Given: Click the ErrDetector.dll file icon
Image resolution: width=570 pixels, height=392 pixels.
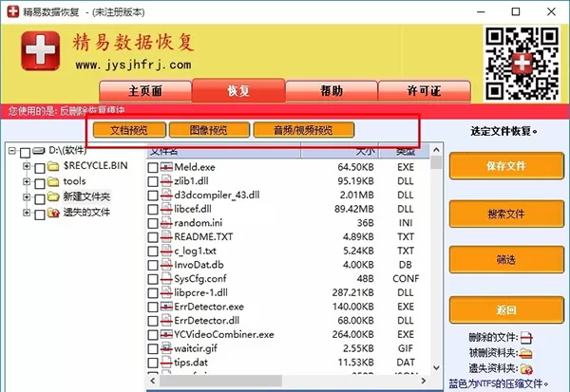Looking at the screenshot, I should click(166, 321).
